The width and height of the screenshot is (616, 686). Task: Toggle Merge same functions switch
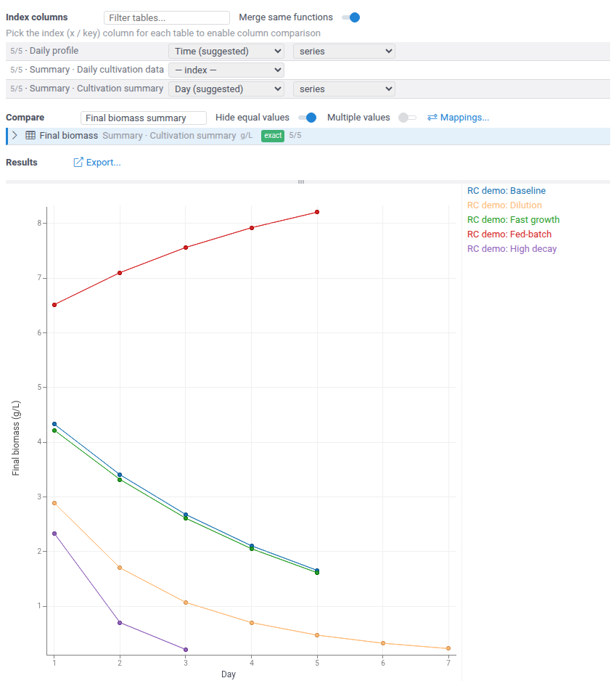pyautogui.click(x=350, y=17)
